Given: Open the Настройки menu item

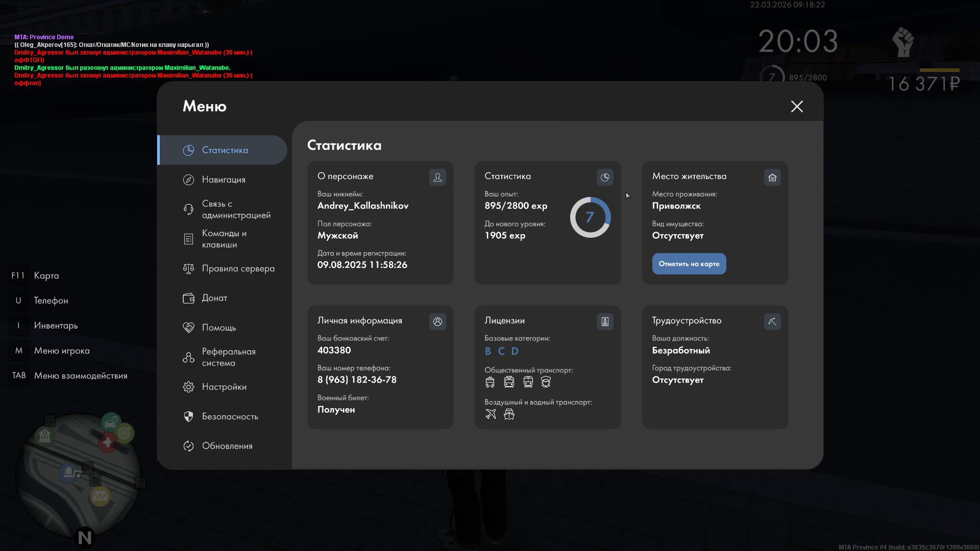Looking at the screenshot, I should [224, 387].
